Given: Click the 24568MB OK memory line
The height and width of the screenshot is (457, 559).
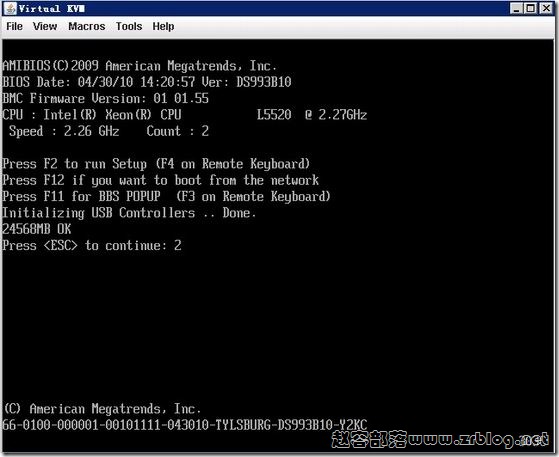Looking at the screenshot, I should [37, 229].
